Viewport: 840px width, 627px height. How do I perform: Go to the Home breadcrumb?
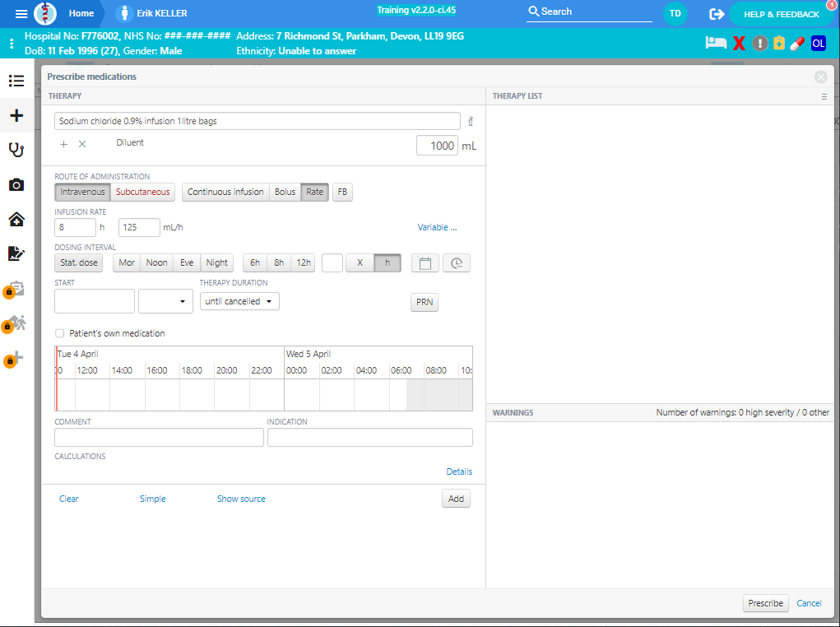pos(81,13)
